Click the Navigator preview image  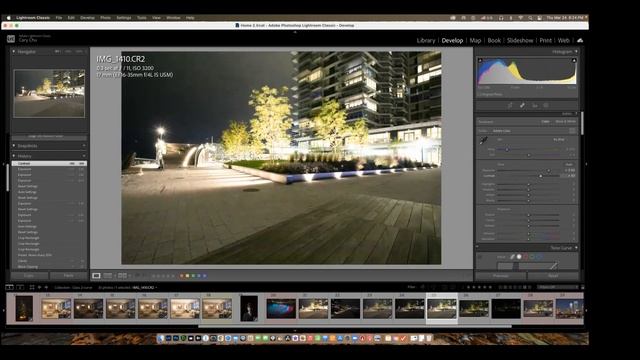(49, 93)
